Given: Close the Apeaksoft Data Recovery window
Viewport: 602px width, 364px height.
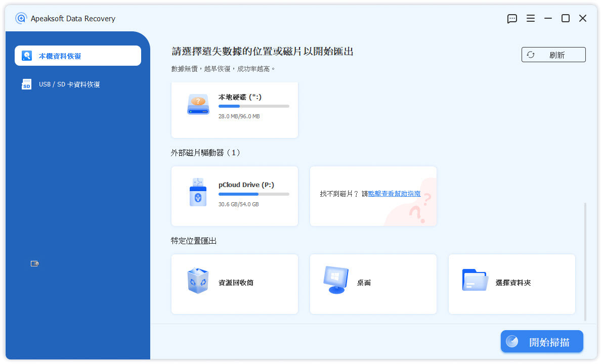Looking at the screenshot, I should click(582, 18).
